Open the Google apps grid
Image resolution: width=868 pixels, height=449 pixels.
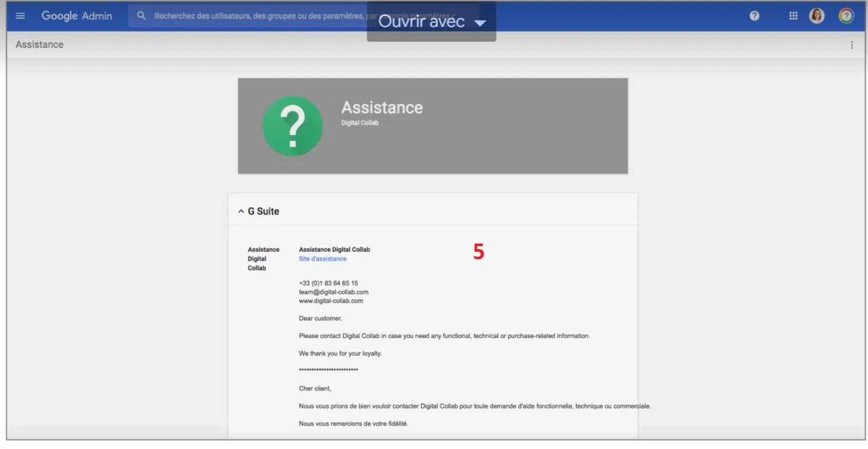(793, 16)
